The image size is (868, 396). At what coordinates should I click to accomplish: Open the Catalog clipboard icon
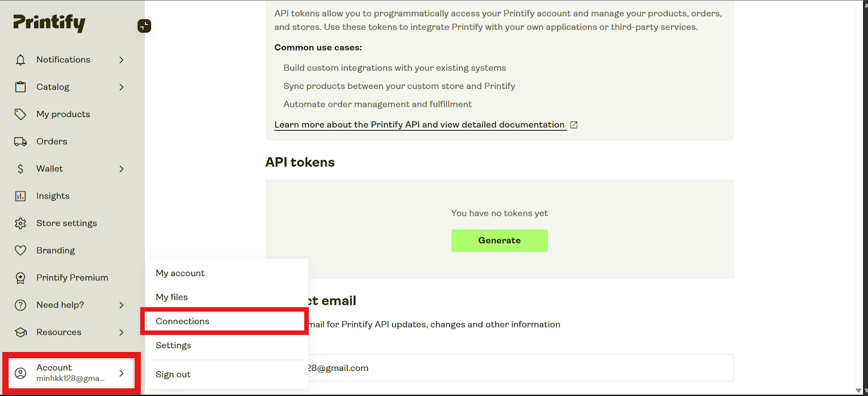tap(21, 87)
